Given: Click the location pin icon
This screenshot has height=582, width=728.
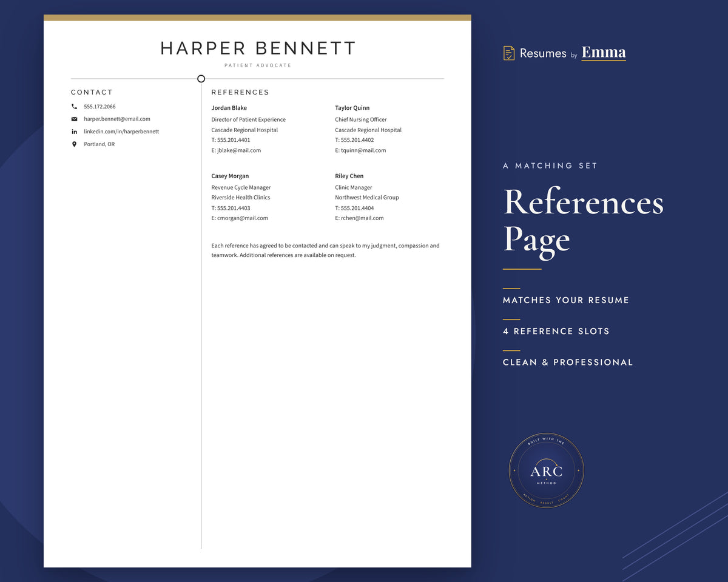Looking at the screenshot, I should click(74, 144).
